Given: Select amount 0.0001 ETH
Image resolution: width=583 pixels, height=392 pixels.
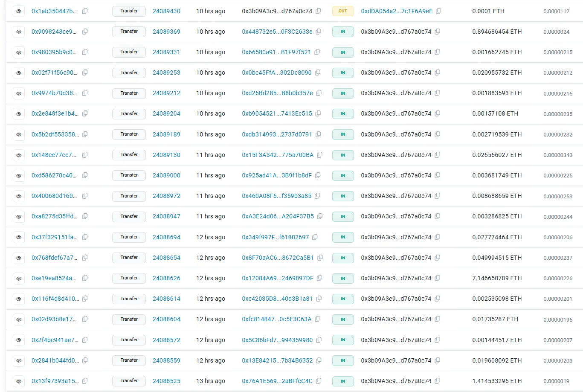Looking at the screenshot, I should tap(488, 11).
